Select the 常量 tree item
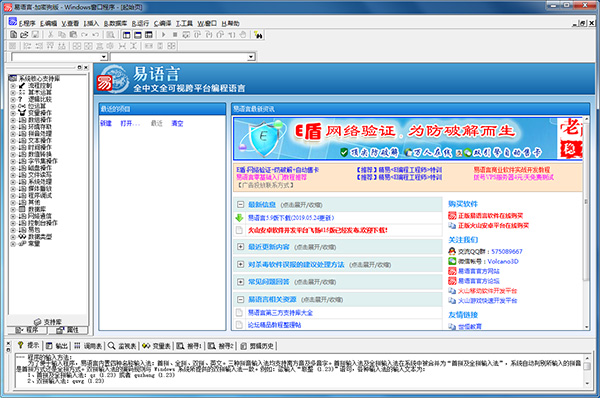This screenshot has width=600, height=398. 34,244
